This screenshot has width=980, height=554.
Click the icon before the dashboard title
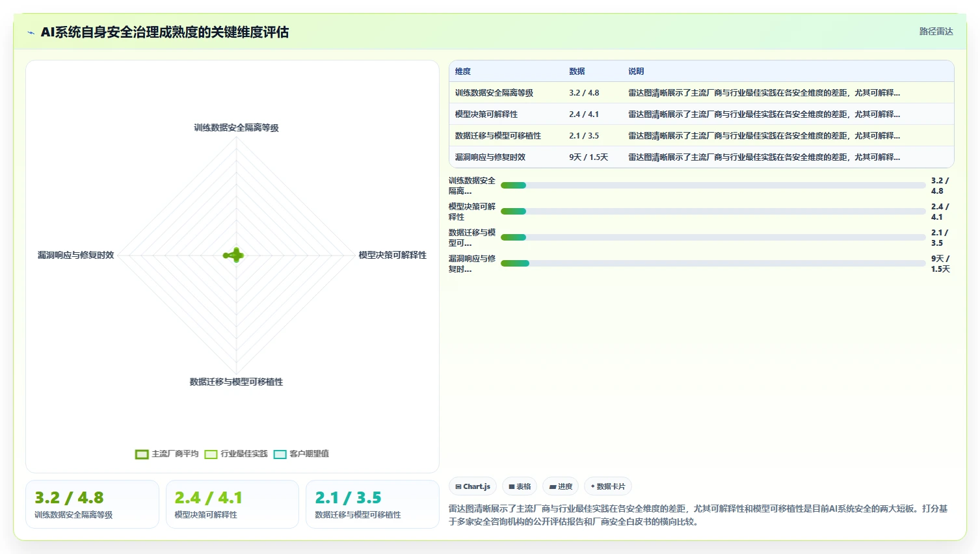coord(31,33)
